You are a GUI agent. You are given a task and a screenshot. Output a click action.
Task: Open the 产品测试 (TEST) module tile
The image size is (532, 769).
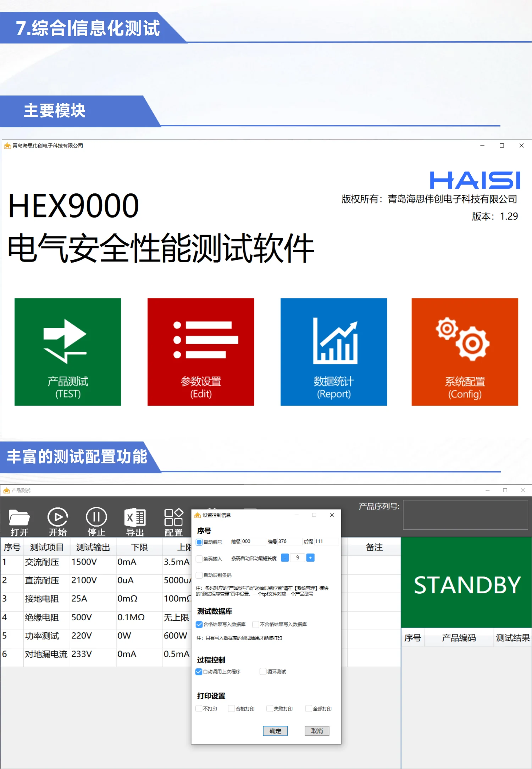click(68, 351)
